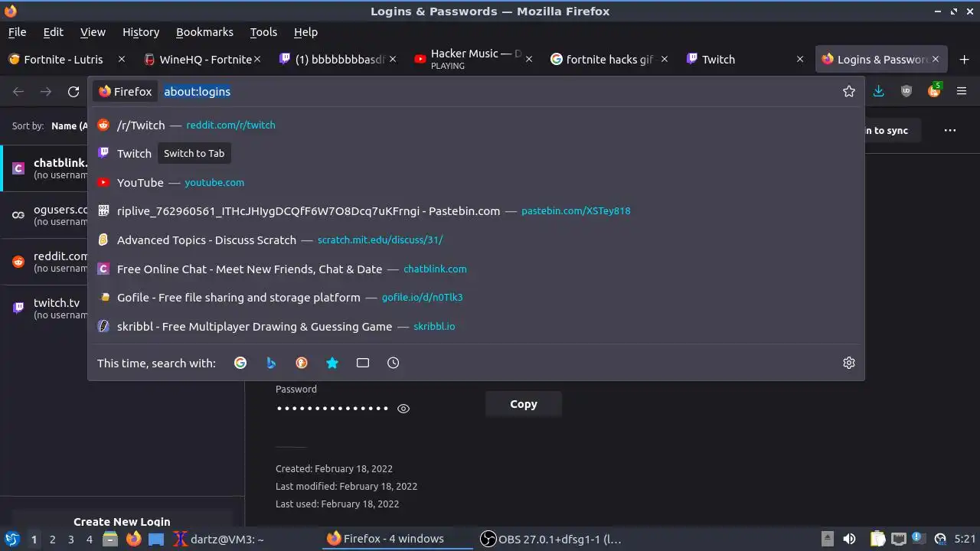Open the Pastebin riplive suggestion
The width and height of the screenshot is (980, 551).
click(x=476, y=210)
